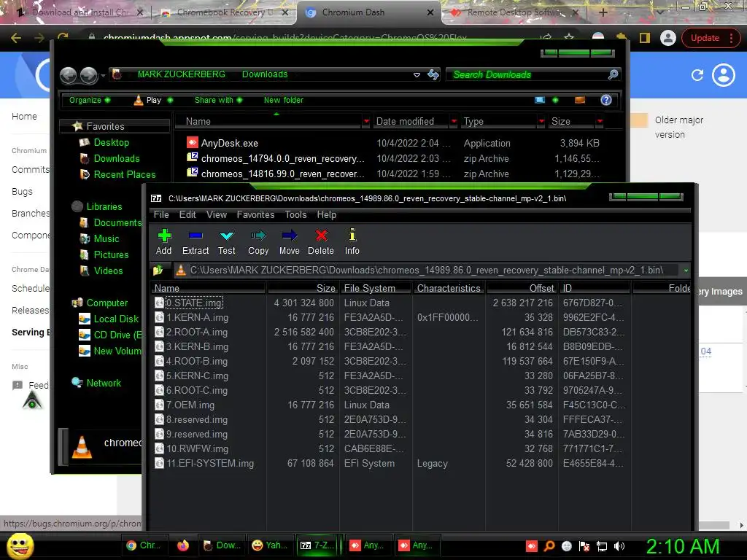The width and height of the screenshot is (747, 560).
Task: Expand the 7-Zip address path dropdown
Action: pyautogui.click(x=686, y=271)
